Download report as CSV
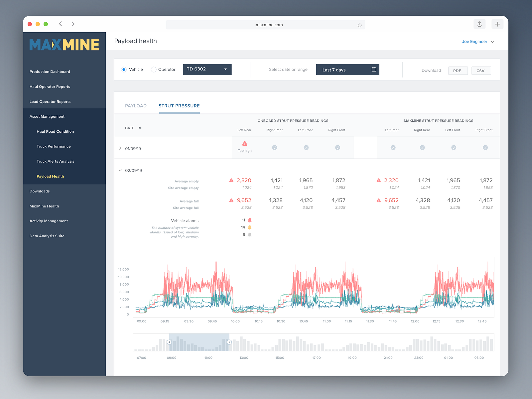Viewport: 532px width, 399px height. [x=481, y=70]
